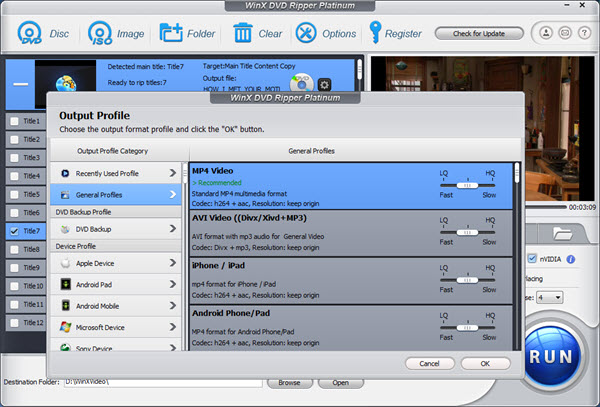Click the General Profiles icon

pos(65,195)
